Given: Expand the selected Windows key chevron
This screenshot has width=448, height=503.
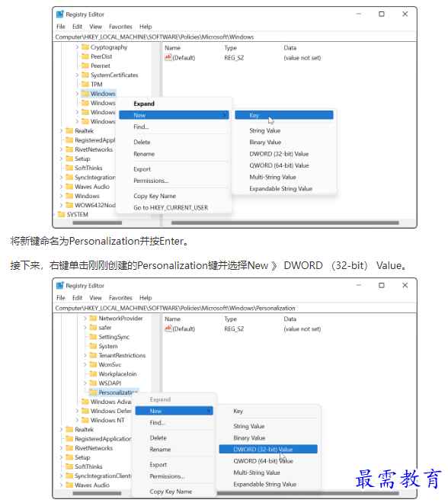Looking at the screenshot, I should coord(77,94).
